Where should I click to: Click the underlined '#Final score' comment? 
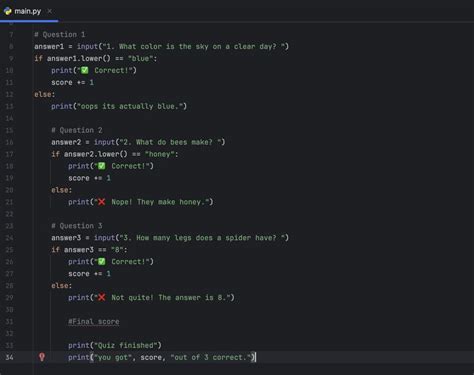point(94,322)
